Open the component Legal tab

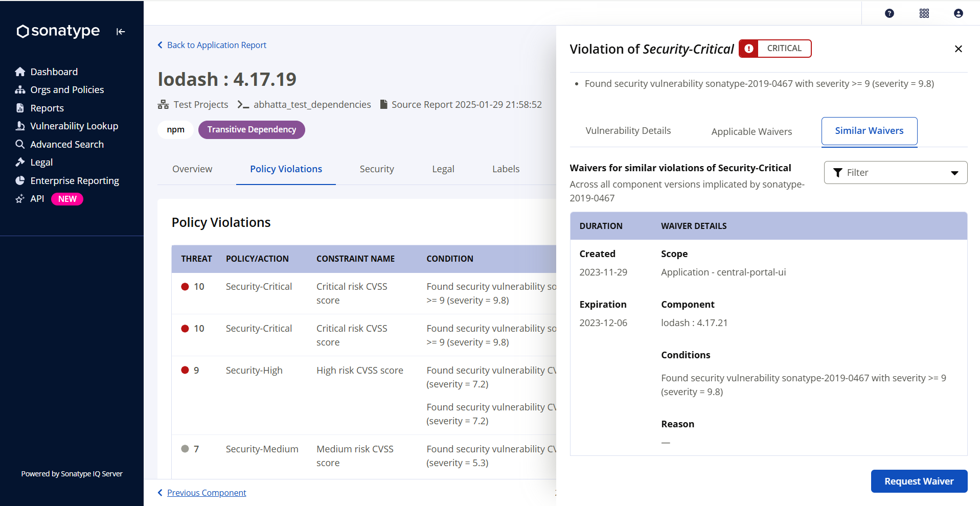(443, 169)
